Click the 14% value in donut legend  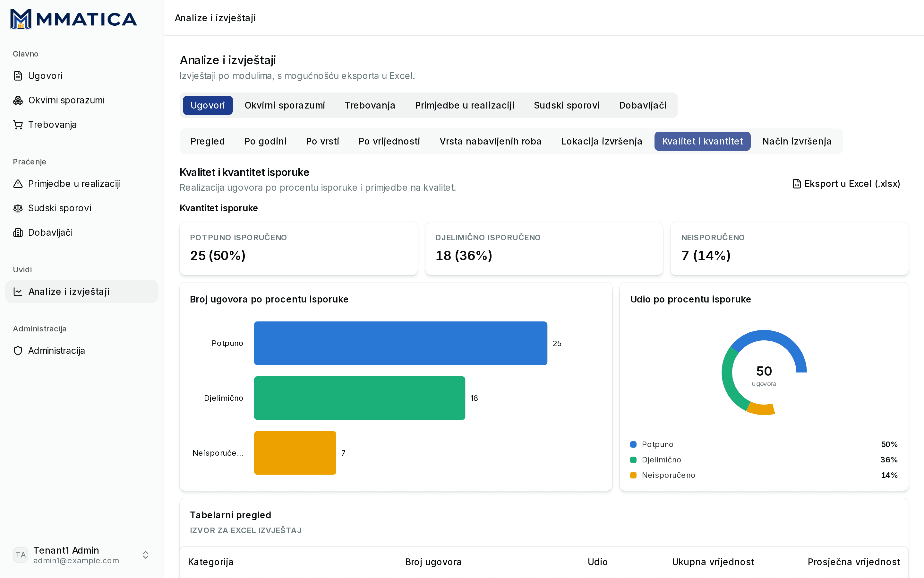pyautogui.click(x=889, y=475)
